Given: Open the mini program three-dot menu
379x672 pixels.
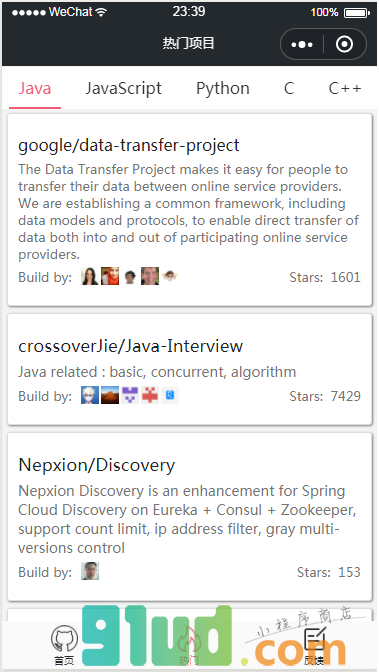Looking at the screenshot, I should pyautogui.click(x=302, y=44).
